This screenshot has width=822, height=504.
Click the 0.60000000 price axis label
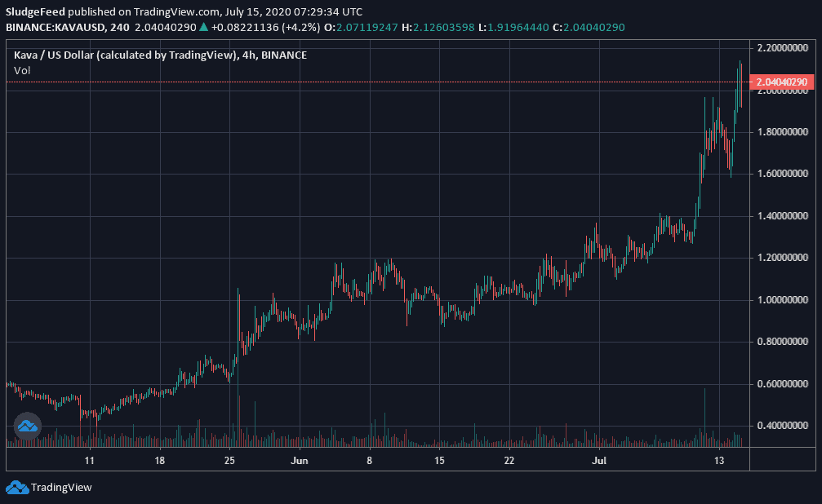[783, 384]
